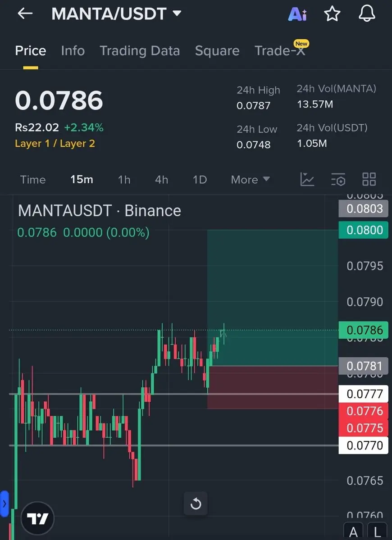Click the TradingView logo
Screen dimensions: 392x540
click(x=37, y=518)
